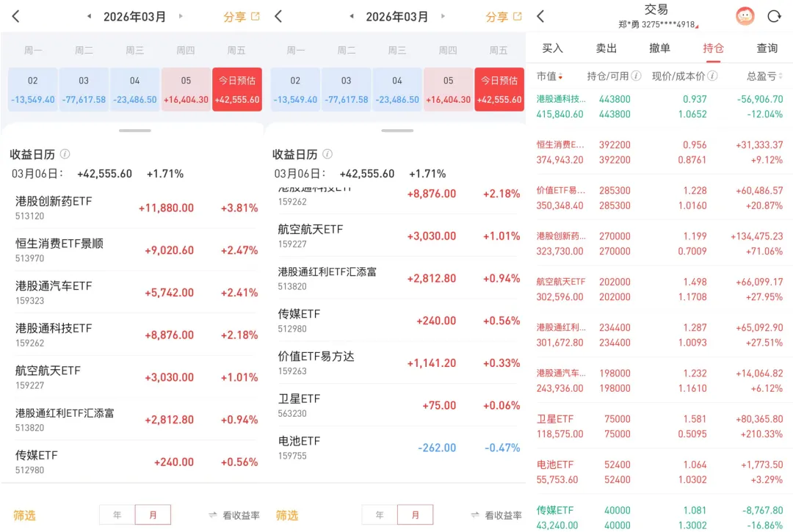Open 传媒ETF 512980 row in the left panel
The width and height of the screenshot is (793, 532).
pos(135,462)
